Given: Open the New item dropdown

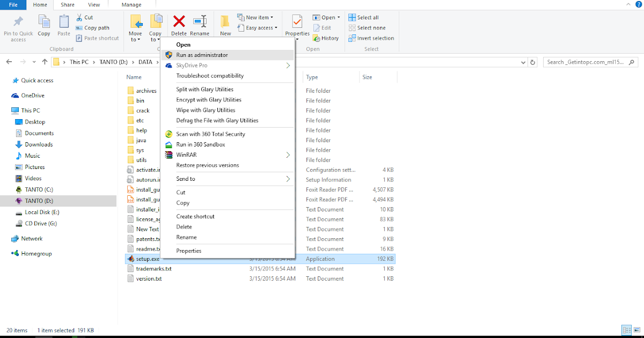Looking at the screenshot, I should point(257,17).
